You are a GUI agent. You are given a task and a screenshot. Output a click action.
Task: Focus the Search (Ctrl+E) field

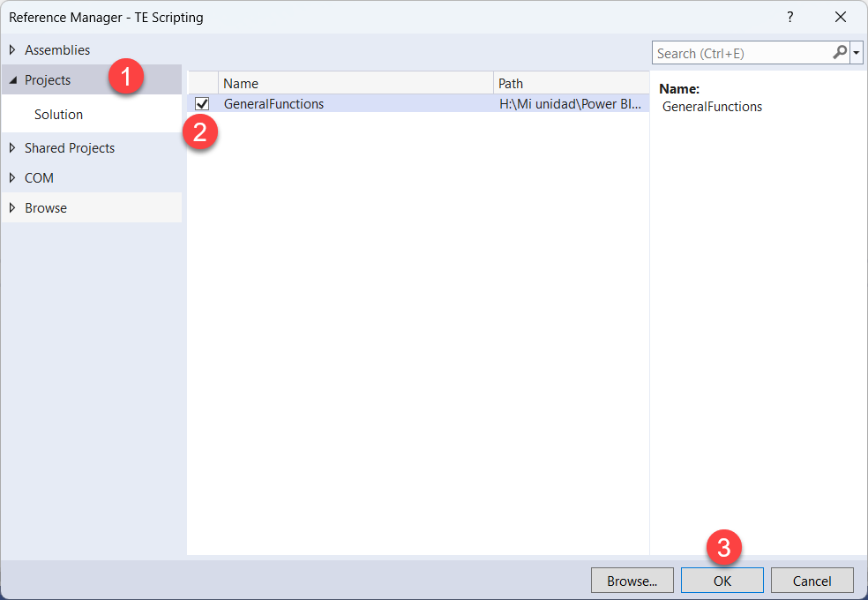pyautogui.click(x=741, y=53)
